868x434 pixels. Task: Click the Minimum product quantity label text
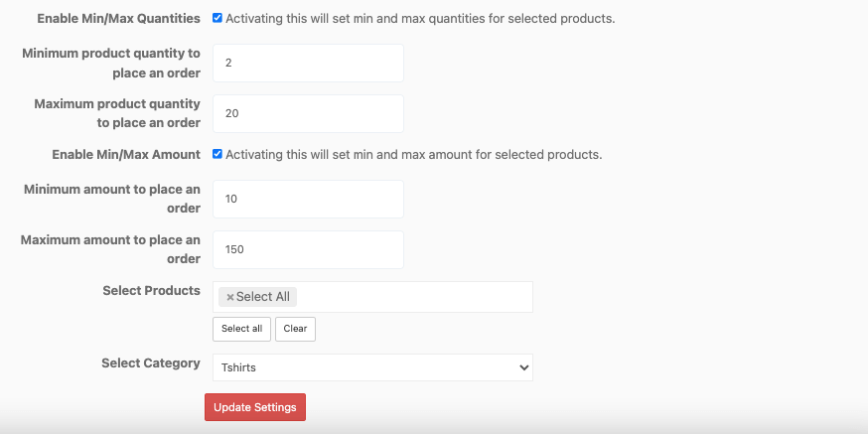(111, 64)
